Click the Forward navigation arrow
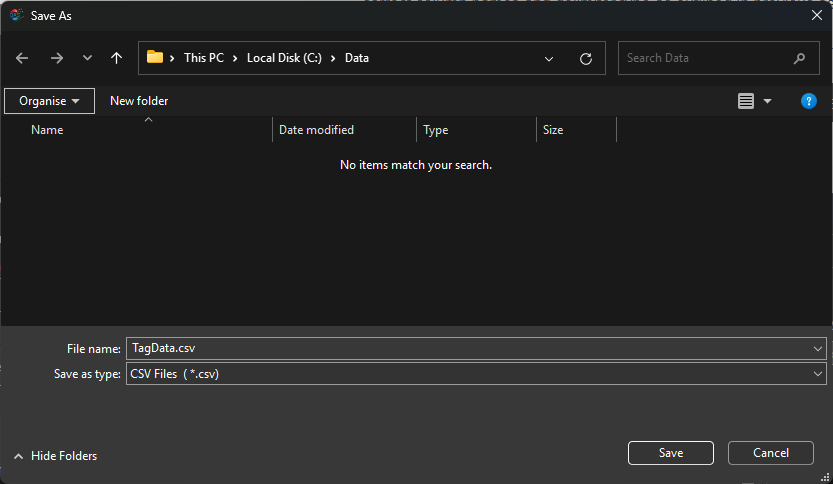Viewport: 833px width, 484px height. click(56, 58)
